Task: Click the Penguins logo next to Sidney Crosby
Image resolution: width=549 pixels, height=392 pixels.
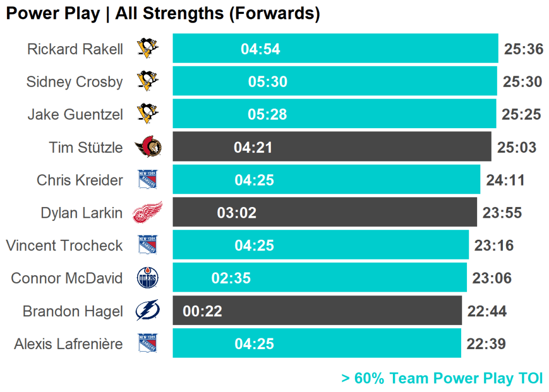Action: click(x=147, y=82)
